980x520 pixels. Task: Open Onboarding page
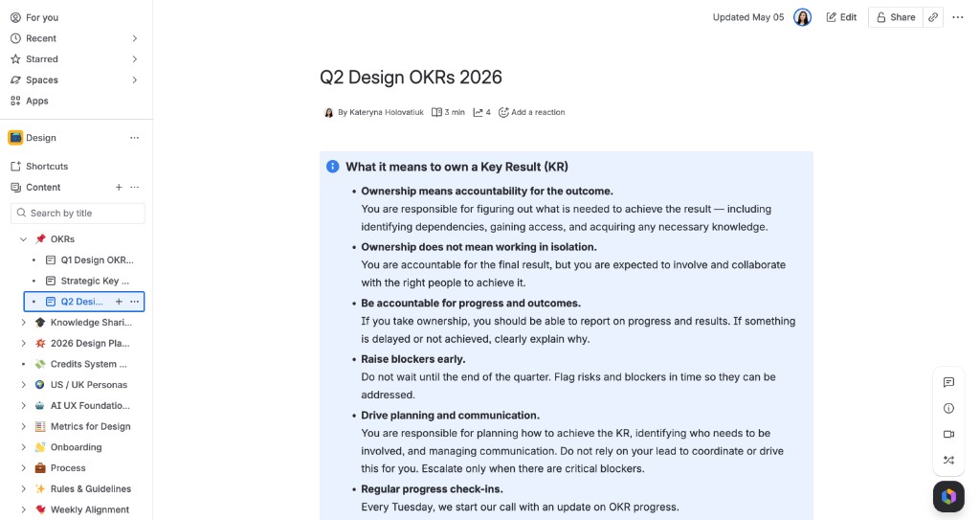[x=77, y=447]
